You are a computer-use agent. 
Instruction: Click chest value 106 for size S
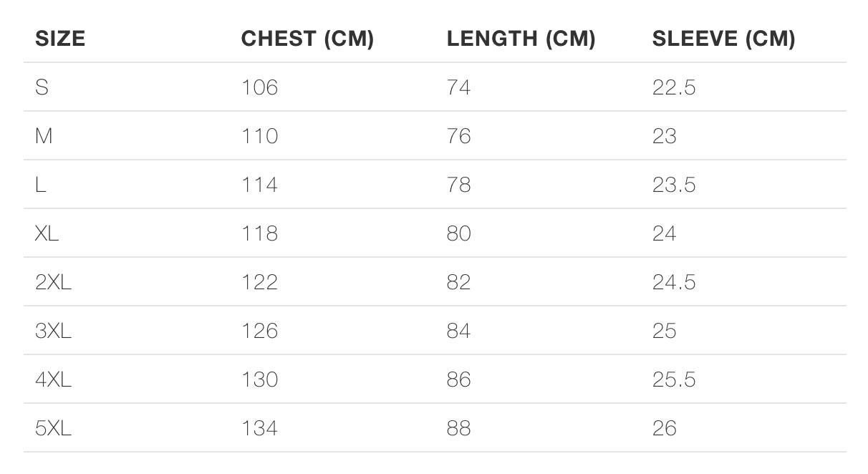pyautogui.click(x=259, y=87)
